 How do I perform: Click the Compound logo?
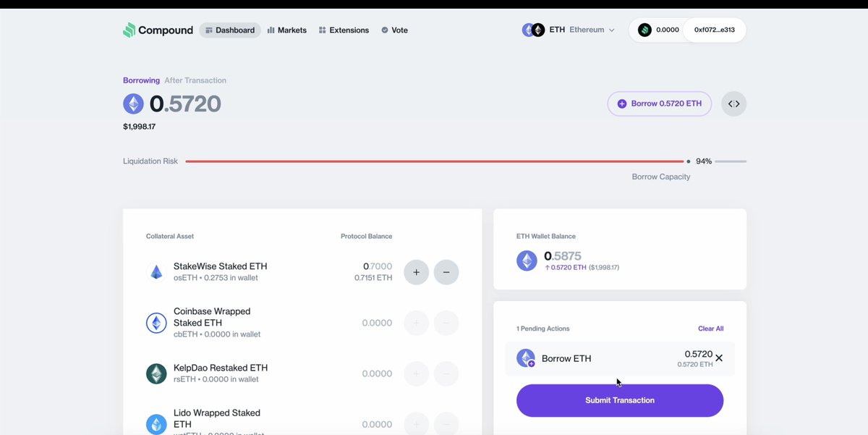tap(158, 30)
